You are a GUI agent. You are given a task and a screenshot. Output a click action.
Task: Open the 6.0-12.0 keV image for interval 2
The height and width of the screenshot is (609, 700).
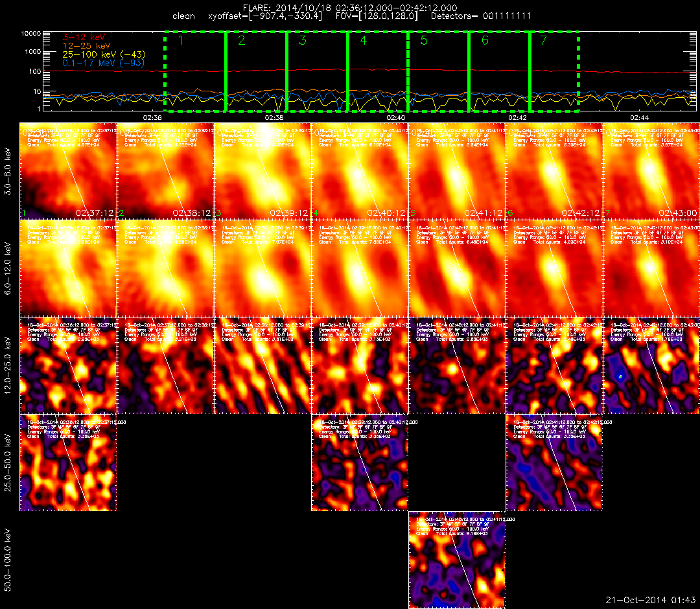point(165,269)
